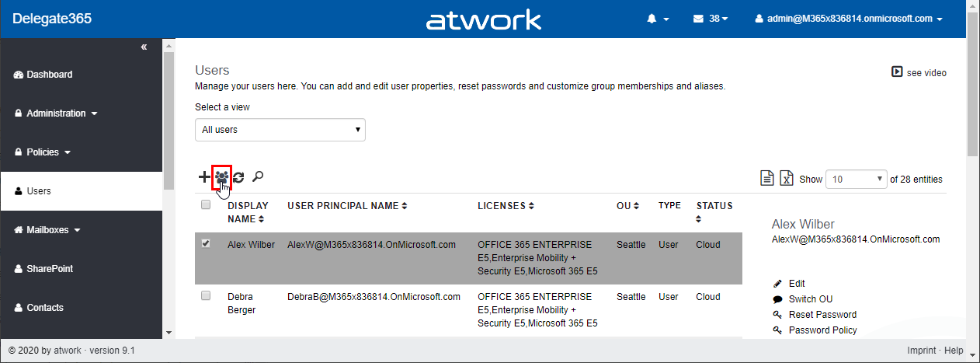980x363 pixels.
Task: Uncheck the Alex Wilber row checkbox
Action: 206,243
